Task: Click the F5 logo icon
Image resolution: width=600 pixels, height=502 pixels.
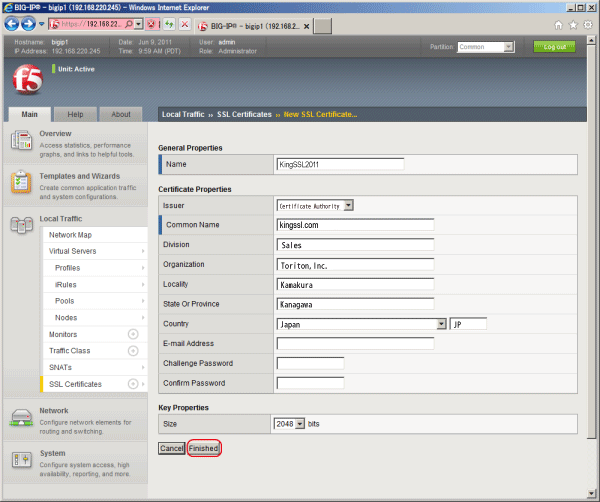Action: [x=28, y=80]
